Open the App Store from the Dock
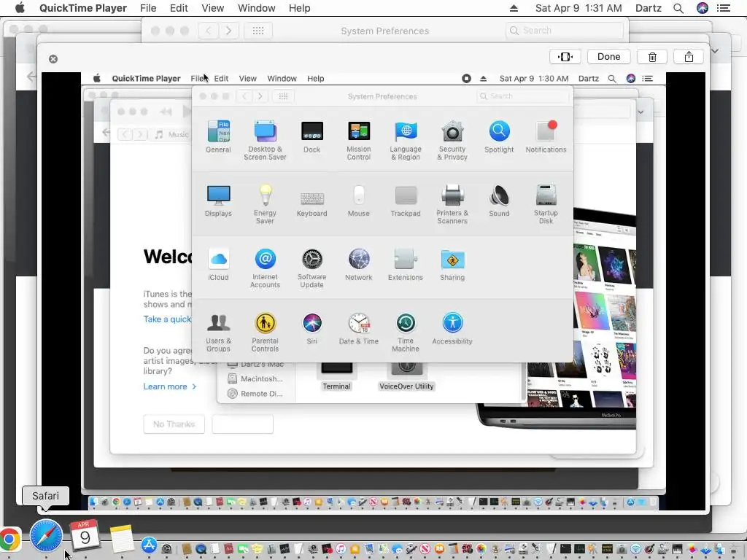This screenshot has width=747, height=560. [x=149, y=545]
